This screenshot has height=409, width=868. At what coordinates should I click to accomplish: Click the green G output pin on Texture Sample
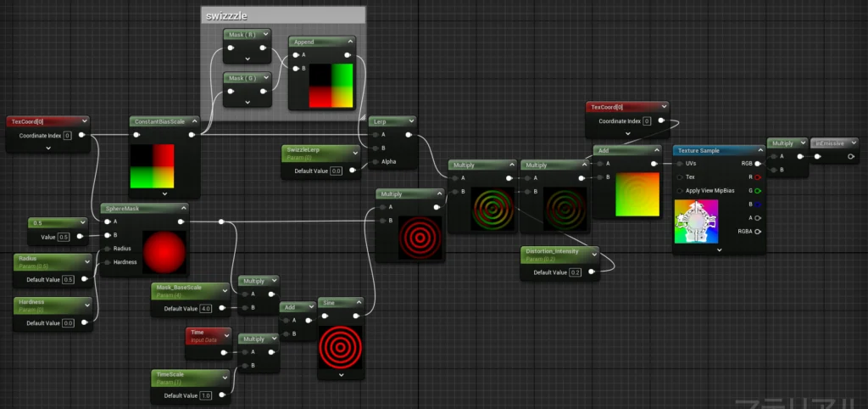tap(758, 190)
